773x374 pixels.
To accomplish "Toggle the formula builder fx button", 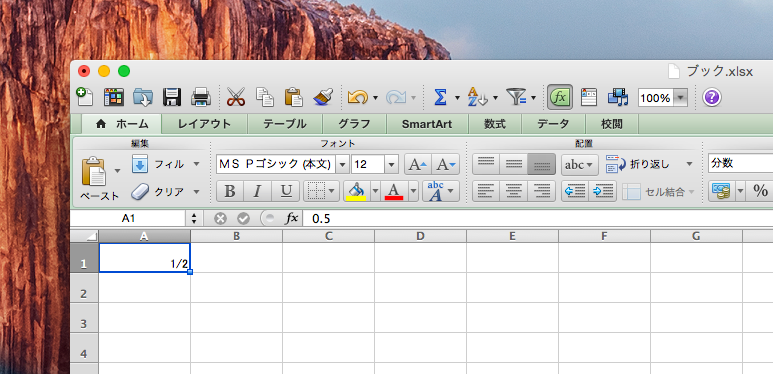I will [560, 97].
